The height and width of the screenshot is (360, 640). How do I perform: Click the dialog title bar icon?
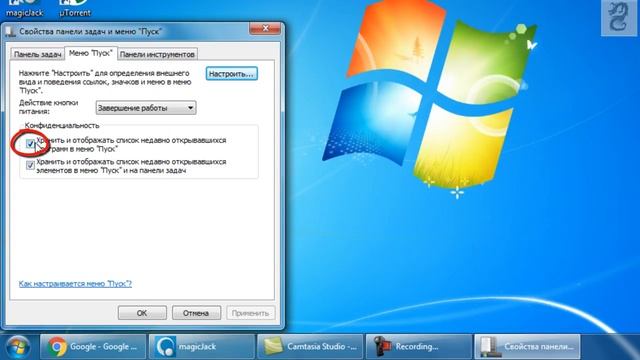tap(11, 31)
